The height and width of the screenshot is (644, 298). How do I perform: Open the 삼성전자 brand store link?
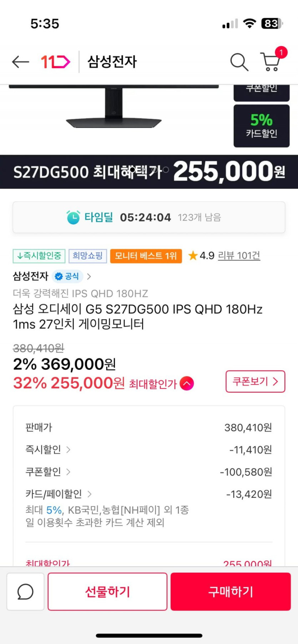[x=31, y=276]
